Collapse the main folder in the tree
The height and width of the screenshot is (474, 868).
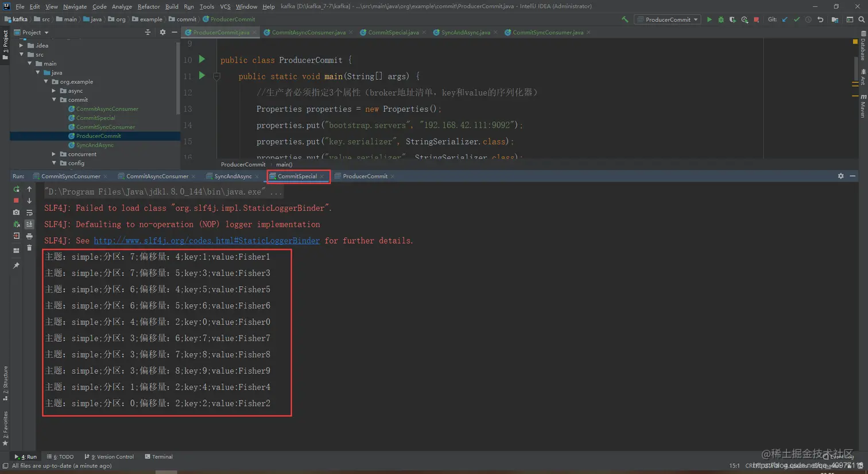pos(30,64)
